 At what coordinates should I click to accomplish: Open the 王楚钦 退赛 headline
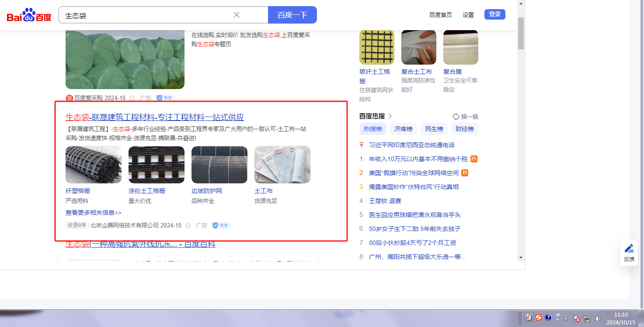[x=385, y=201]
